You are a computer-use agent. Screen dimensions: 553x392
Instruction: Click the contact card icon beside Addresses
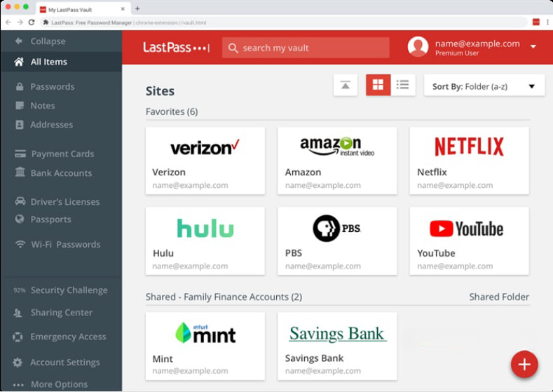[20, 125]
